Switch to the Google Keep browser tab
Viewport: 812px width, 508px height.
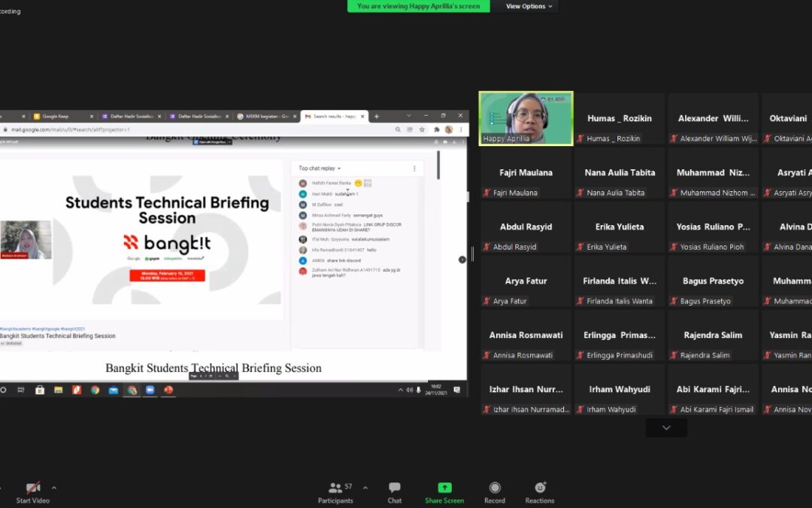tap(56, 117)
